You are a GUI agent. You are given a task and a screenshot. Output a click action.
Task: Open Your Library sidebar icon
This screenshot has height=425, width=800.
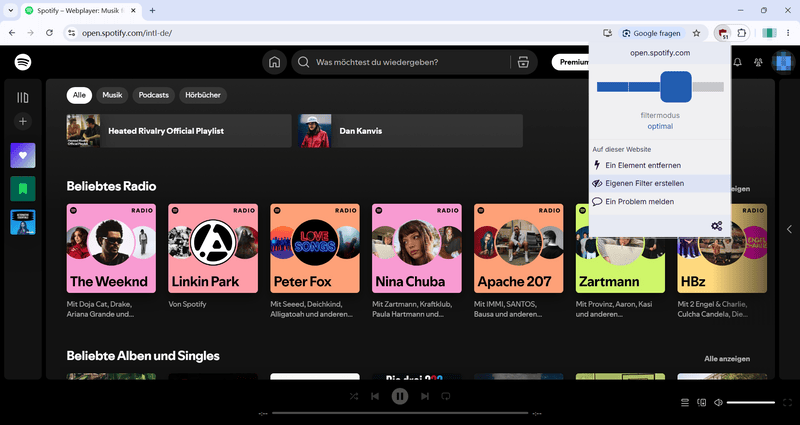point(23,97)
